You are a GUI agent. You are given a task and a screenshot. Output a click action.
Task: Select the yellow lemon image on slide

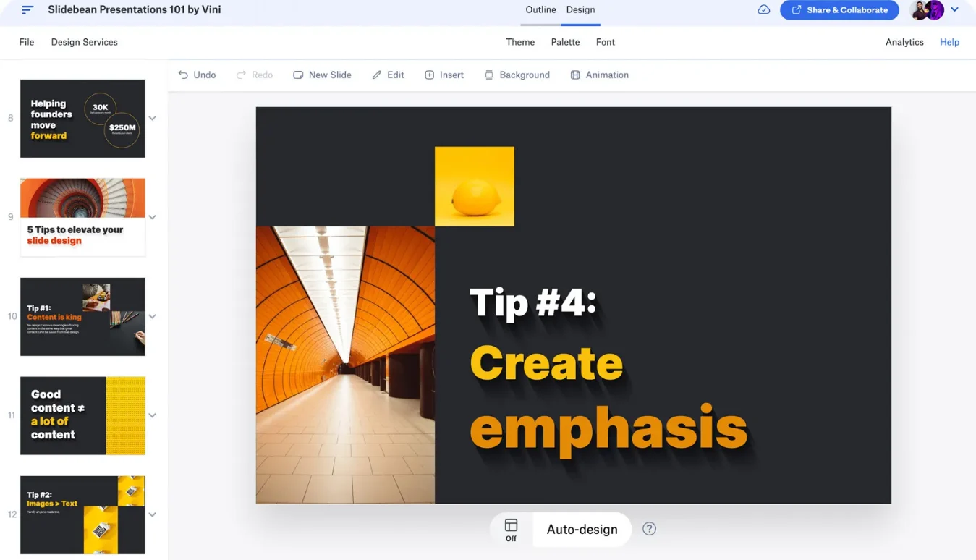click(475, 187)
